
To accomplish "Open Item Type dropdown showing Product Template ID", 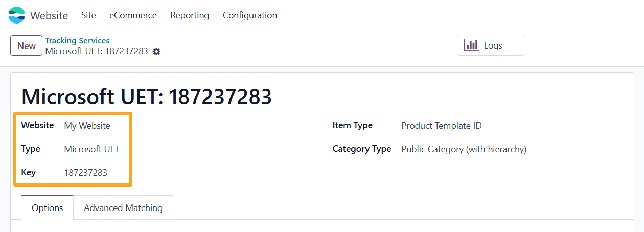I will pos(442,126).
